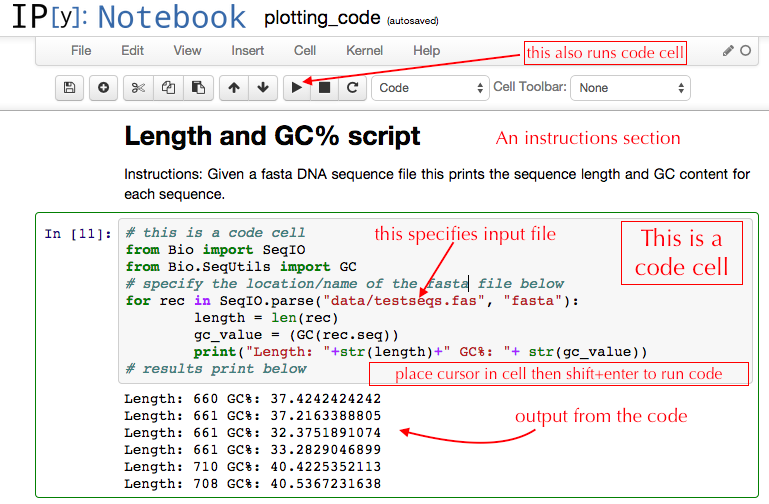Move cell up with arrow icon

234,88
